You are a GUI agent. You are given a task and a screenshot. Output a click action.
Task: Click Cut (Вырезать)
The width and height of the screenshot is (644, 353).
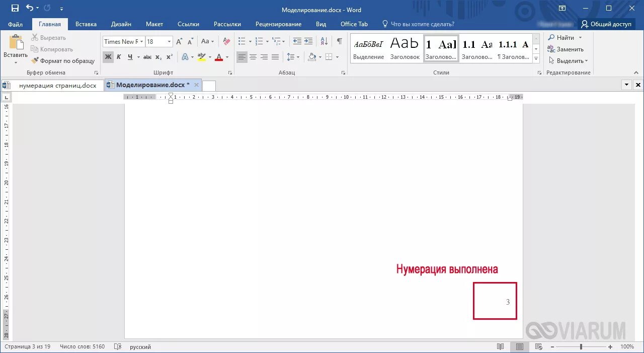click(x=48, y=38)
